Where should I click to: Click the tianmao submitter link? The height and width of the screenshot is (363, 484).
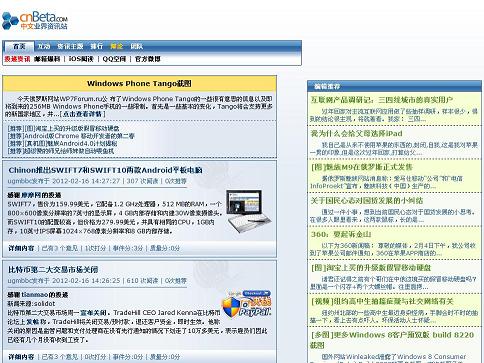pos(34,295)
